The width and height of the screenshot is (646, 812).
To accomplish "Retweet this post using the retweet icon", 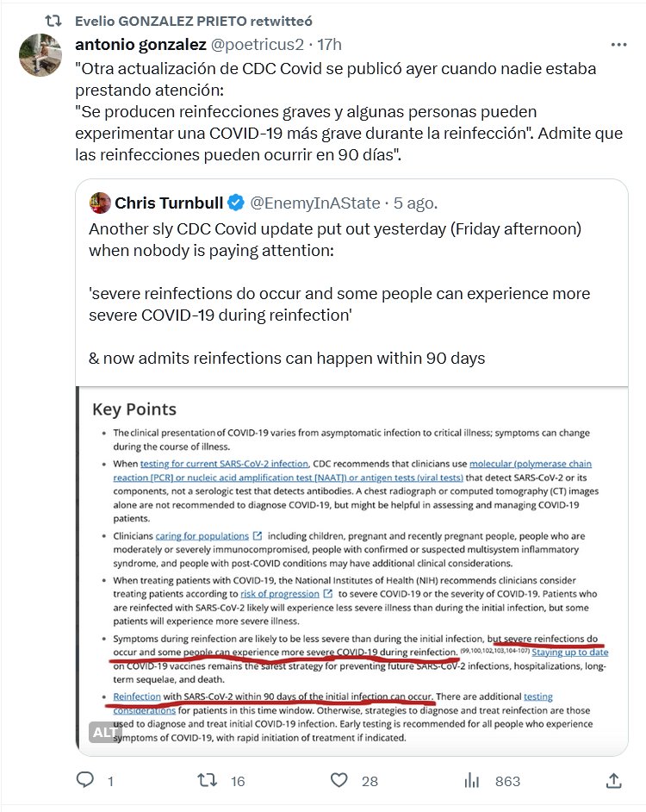I will (x=208, y=780).
